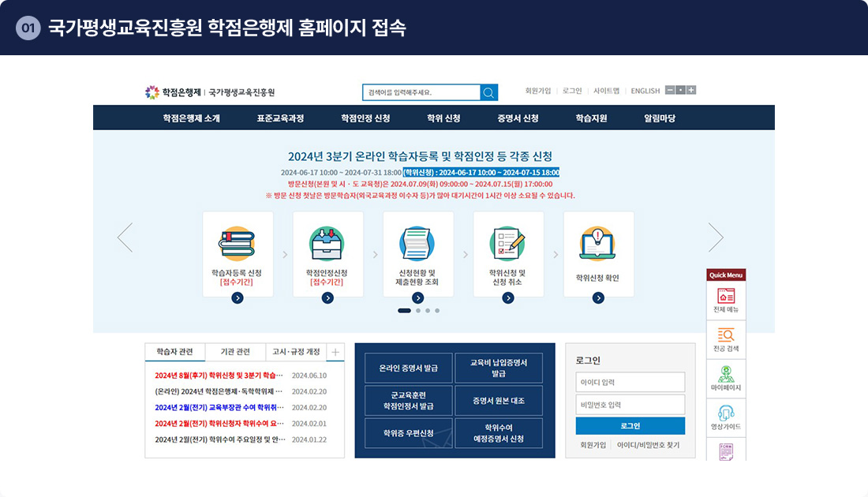
Task: Open 전체 메뉴 in Quick Menu
Action: tap(726, 301)
